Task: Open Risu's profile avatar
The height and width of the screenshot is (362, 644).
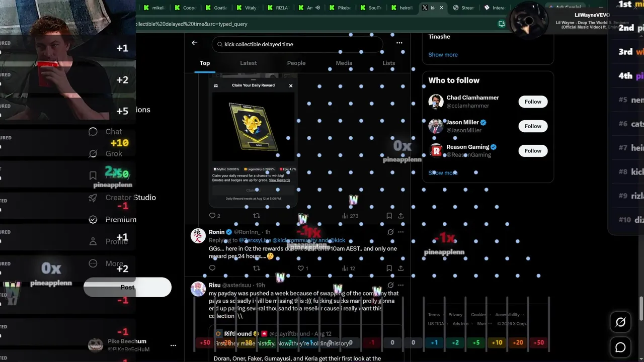Action: pos(198,289)
